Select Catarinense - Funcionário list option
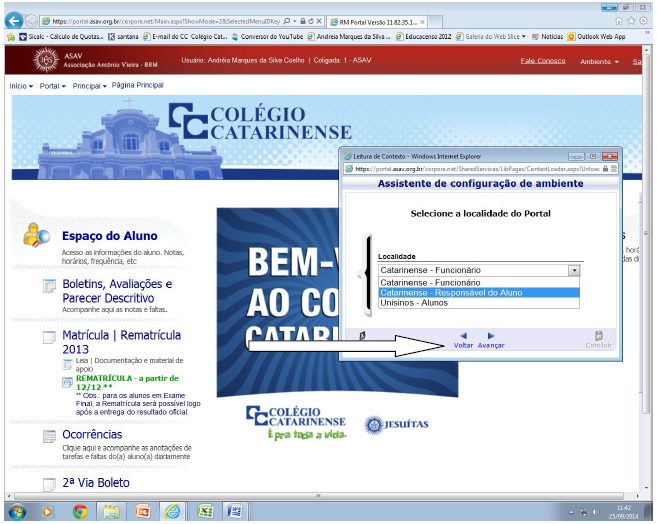Viewport: 657px width, 524px height. [479, 283]
